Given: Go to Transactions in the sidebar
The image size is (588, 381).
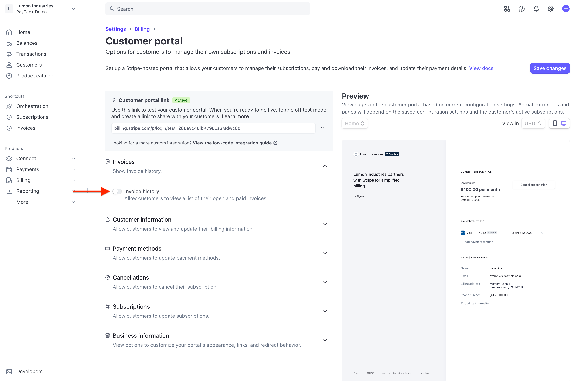Looking at the screenshot, I should 31,54.
